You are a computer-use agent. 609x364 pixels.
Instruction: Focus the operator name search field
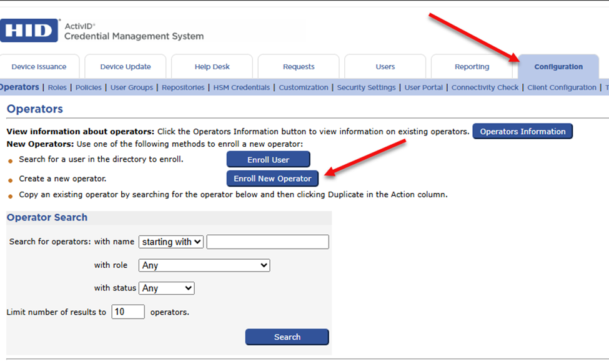click(x=267, y=242)
